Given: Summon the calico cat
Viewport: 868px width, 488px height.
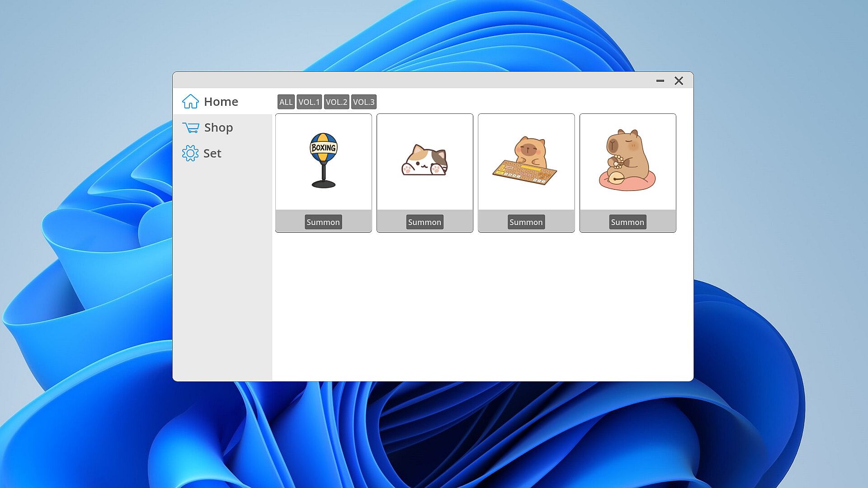Looking at the screenshot, I should click(x=425, y=222).
